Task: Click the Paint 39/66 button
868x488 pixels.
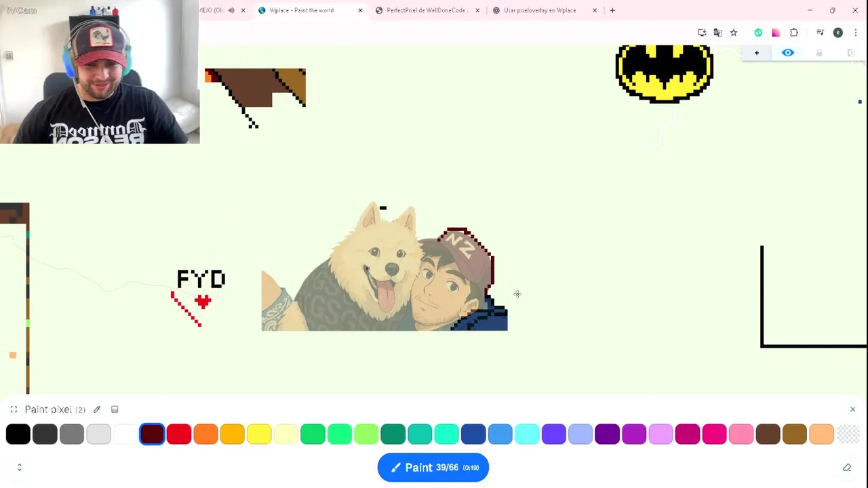Action: (x=433, y=468)
